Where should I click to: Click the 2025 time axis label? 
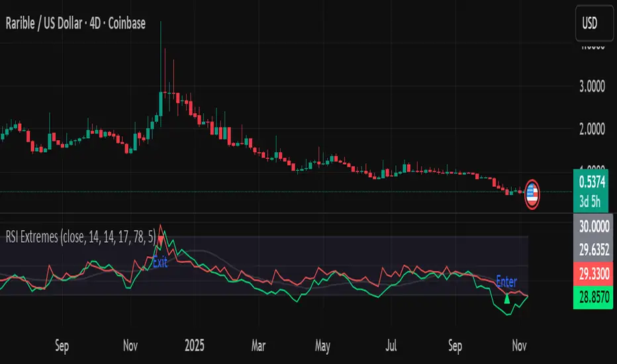pyautogui.click(x=195, y=345)
